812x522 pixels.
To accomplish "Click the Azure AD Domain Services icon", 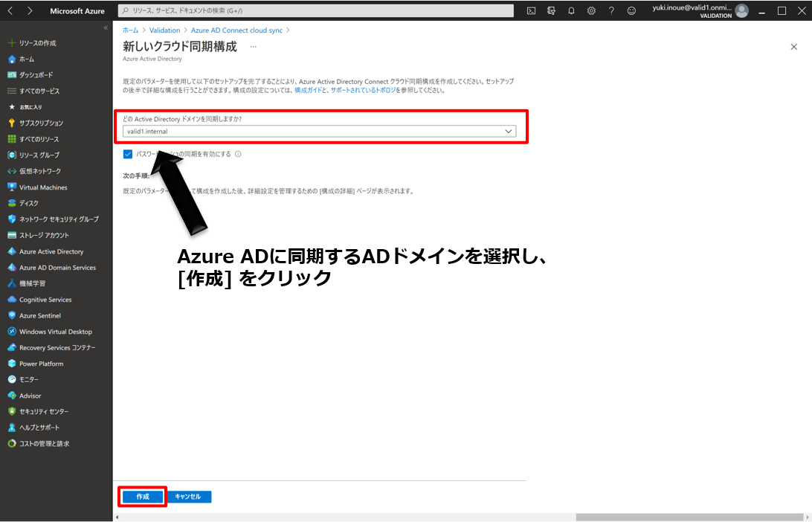I will coord(12,268).
